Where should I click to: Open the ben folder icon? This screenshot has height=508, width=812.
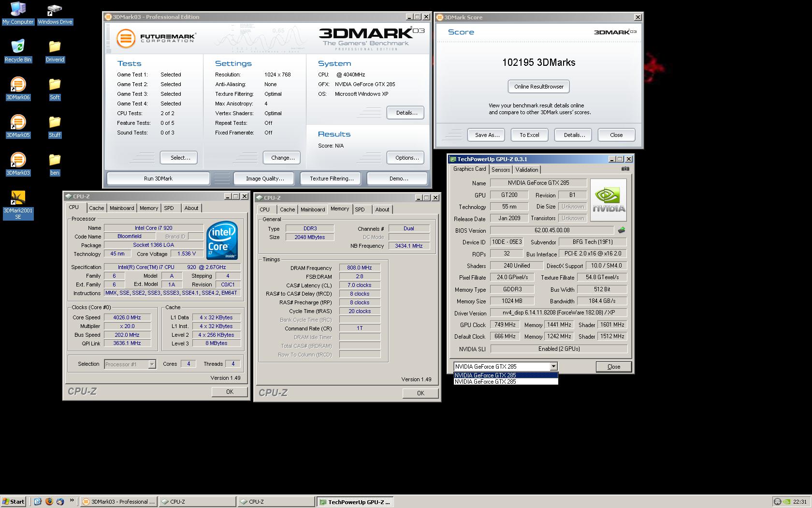coord(55,164)
